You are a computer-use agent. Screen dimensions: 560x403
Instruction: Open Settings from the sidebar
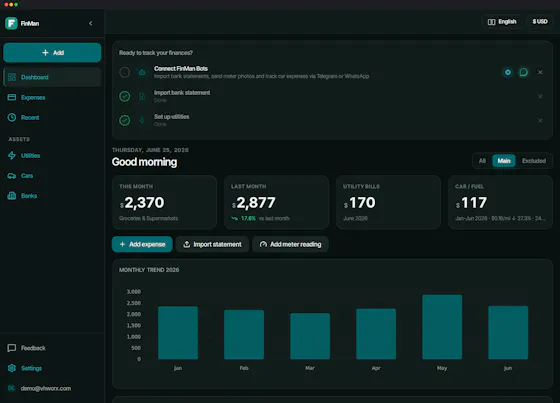[x=52, y=368]
